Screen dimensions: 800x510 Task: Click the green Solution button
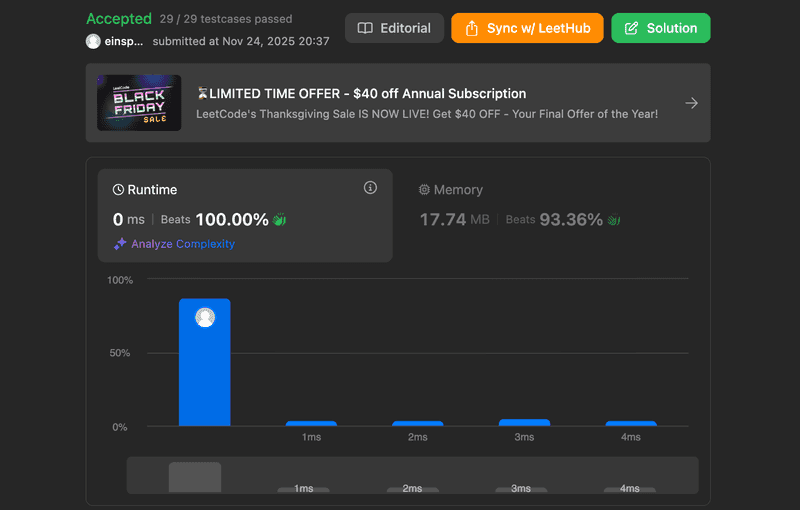pos(660,28)
